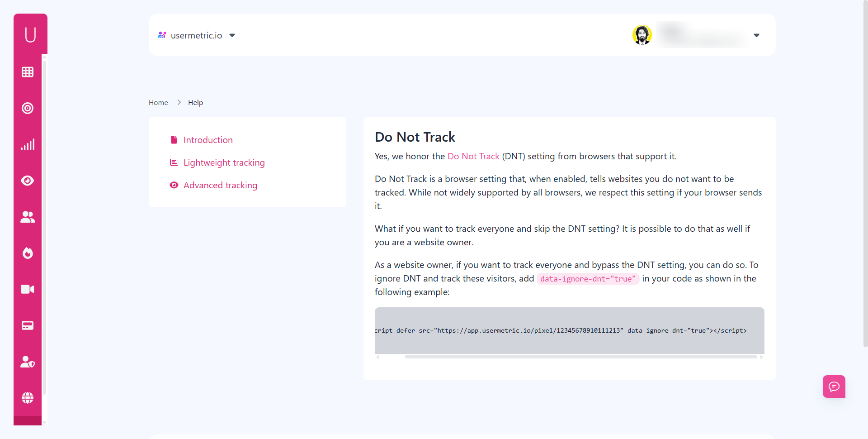This screenshot has width=868, height=439.
Task: Select the goals target icon in sidebar
Action: point(28,108)
